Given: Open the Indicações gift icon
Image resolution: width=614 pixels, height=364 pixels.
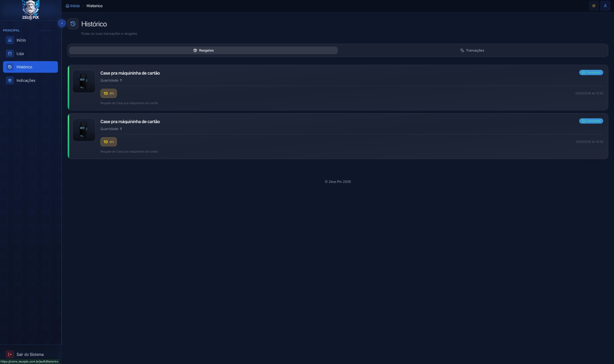Looking at the screenshot, I should click(x=10, y=81).
